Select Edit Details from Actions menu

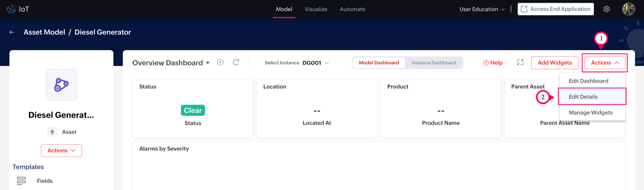pyautogui.click(x=583, y=97)
